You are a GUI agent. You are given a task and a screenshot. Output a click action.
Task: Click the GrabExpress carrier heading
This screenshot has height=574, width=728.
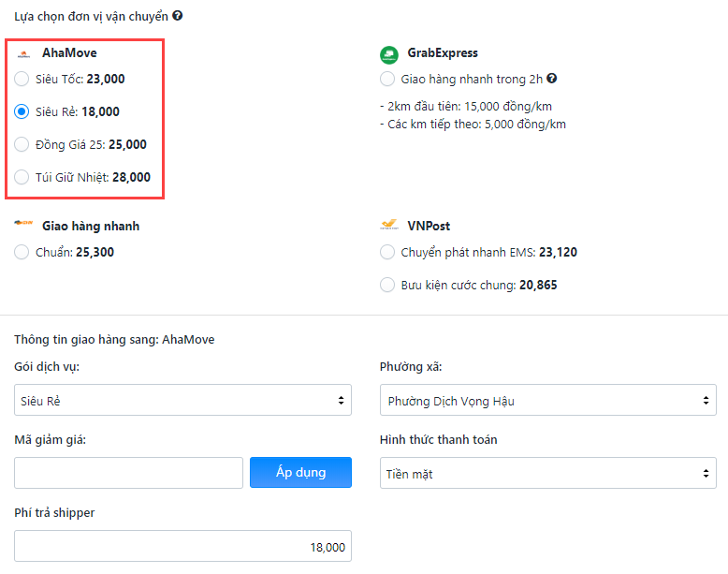click(x=443, y=53)
